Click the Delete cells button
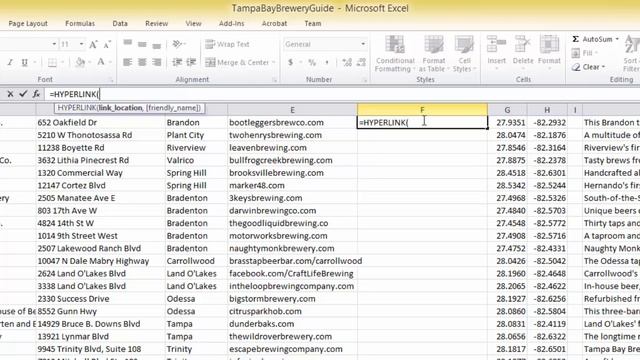 tap(523, 53)
